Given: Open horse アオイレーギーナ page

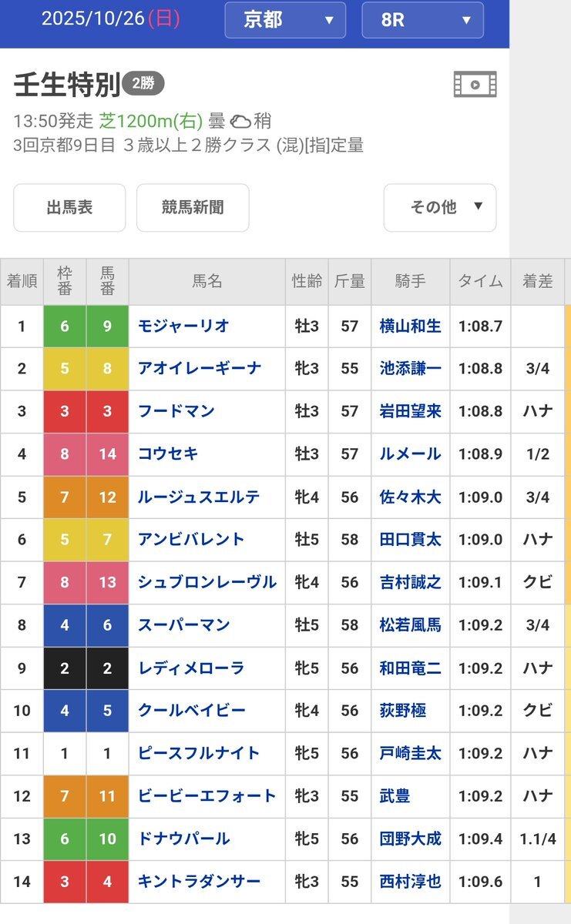Looking at the screenshot, I should coord(200,369).
